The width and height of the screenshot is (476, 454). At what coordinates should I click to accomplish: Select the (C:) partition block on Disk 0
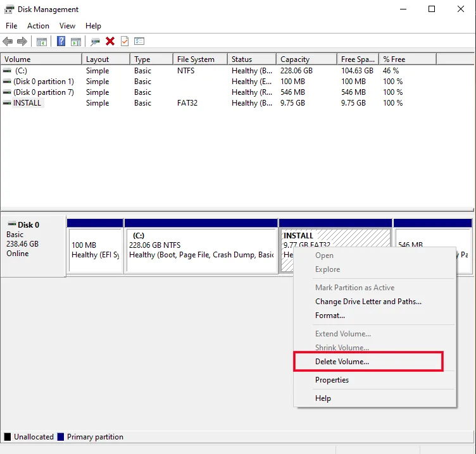click(x=201, y=250)
